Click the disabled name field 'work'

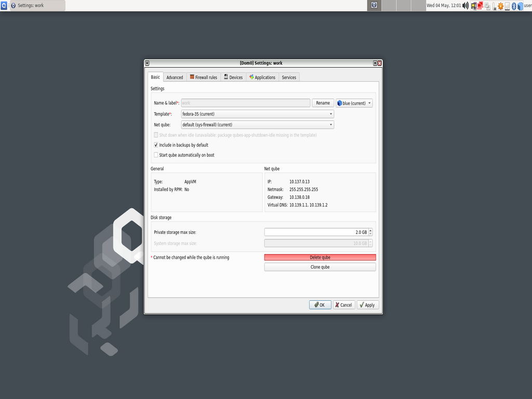click(x=246, y=103)
